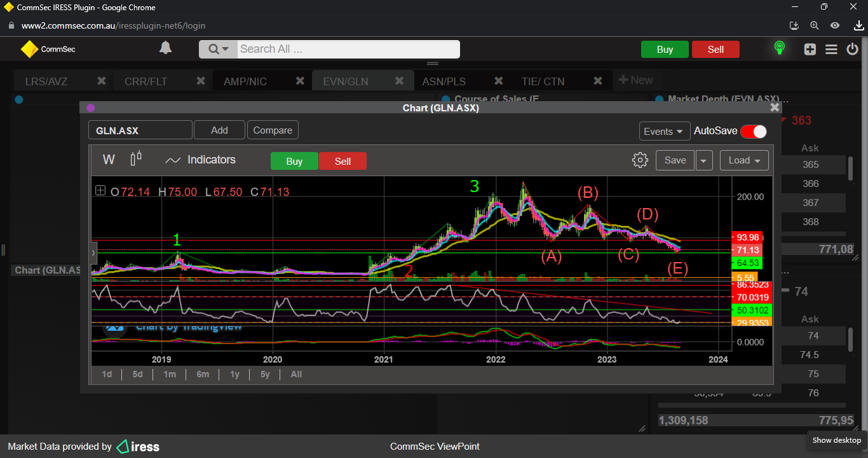Click ask price 365 in Market Depth
The height and width of the screenshot is (458, 868).
[x=810, y=165]
